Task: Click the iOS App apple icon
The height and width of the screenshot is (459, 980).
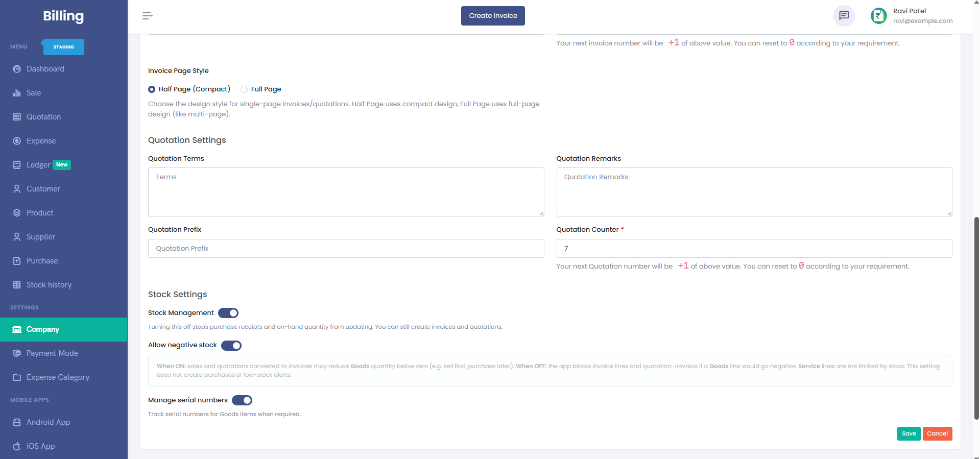Action: coord(17,446)
